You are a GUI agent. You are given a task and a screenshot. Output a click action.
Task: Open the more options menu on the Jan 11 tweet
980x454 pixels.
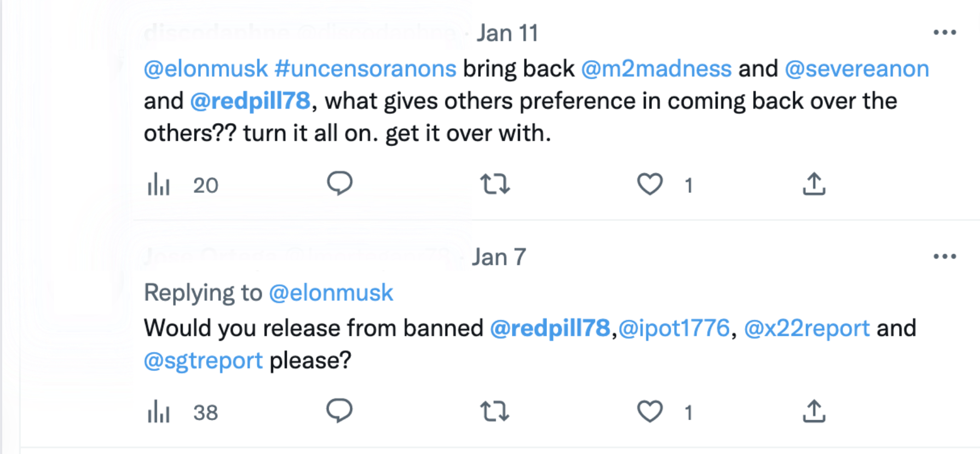pyautogui.click(x=946, y=32)
